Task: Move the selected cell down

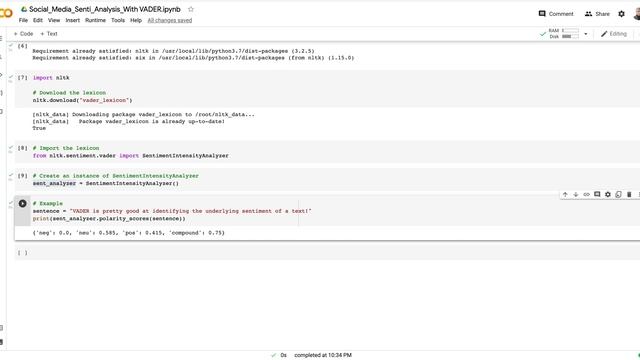Action: coord(576,195)
